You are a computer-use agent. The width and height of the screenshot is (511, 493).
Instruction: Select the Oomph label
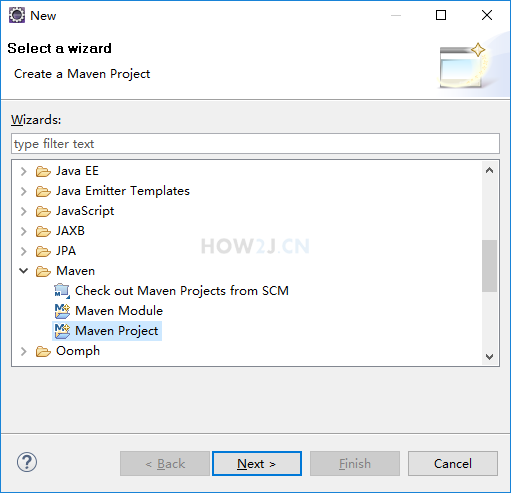78,351
